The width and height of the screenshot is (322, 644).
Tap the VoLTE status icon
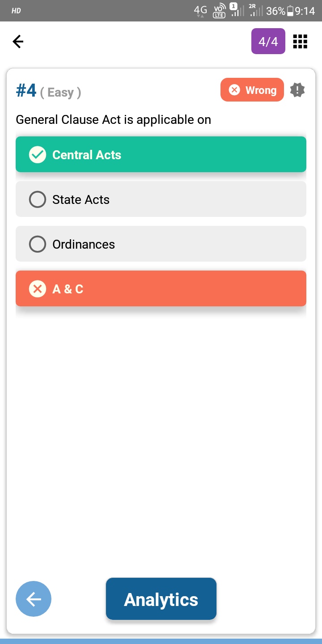220,11
